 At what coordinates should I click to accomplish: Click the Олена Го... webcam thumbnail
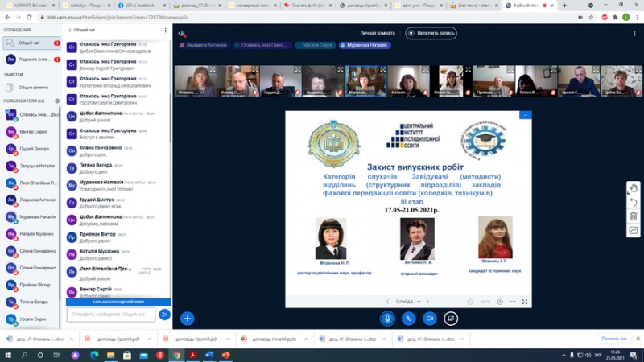pyautogui.click(x=451, y=81)
